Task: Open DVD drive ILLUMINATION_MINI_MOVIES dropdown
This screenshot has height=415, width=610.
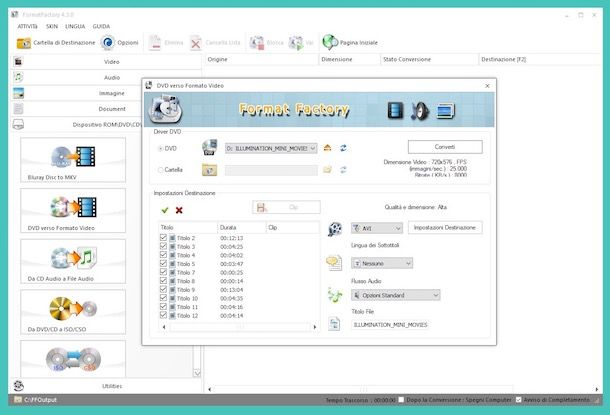Action: (271, 148)
